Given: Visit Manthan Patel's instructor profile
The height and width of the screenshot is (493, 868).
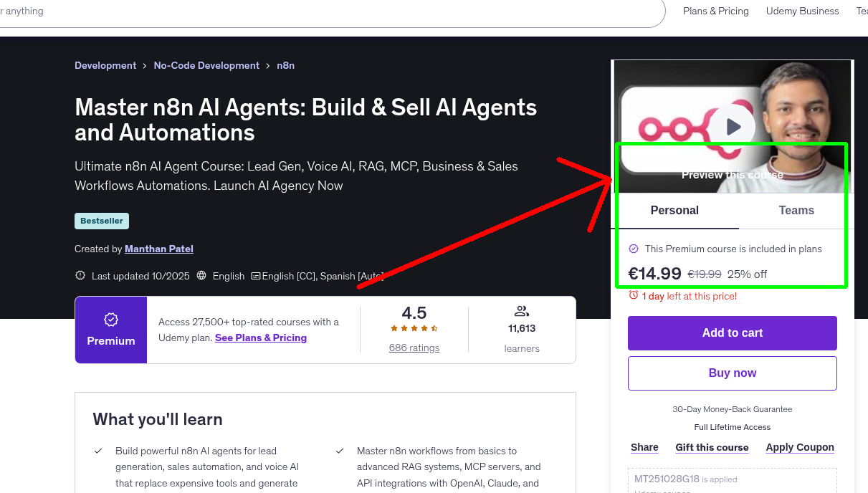Looking at the screenshot, I should coord(158,249).
